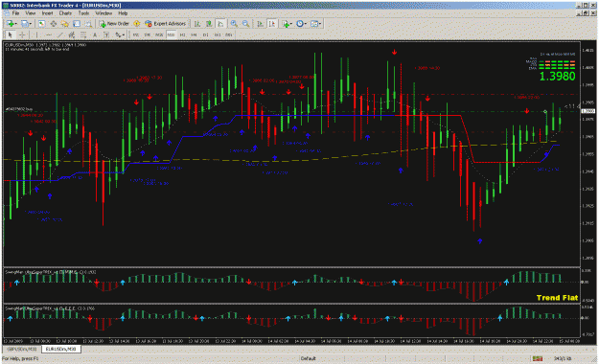
Task: Switch to the GBPUSDm,M30 chart tab
Action: tap(22, 349)
